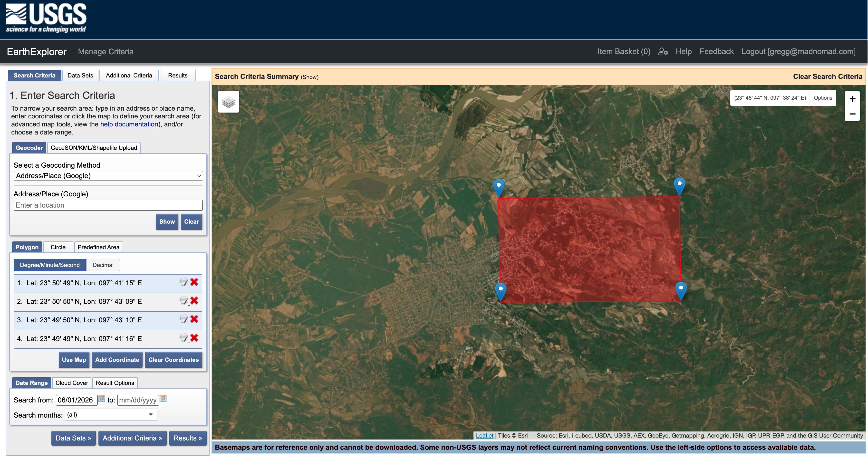Open Manage Criteria menu
This screenshot has width=868, height=459.
click(106, 52)
